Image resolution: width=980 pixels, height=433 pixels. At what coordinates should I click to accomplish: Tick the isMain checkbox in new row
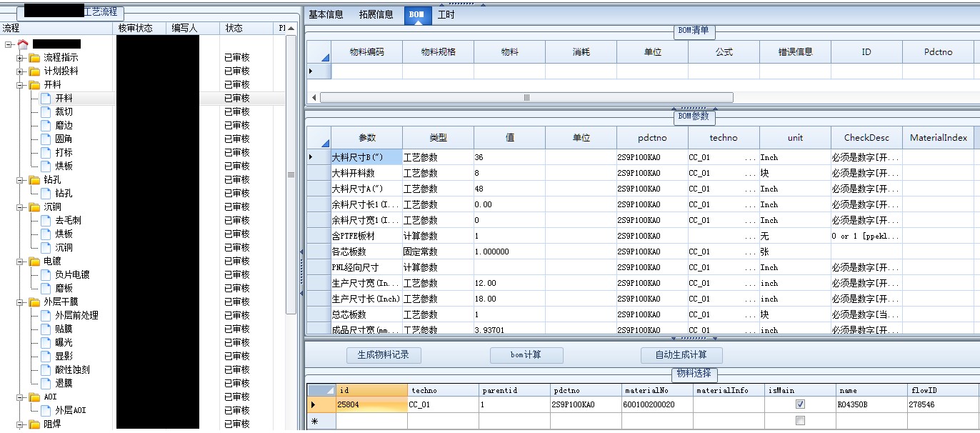tap(800, 421)
